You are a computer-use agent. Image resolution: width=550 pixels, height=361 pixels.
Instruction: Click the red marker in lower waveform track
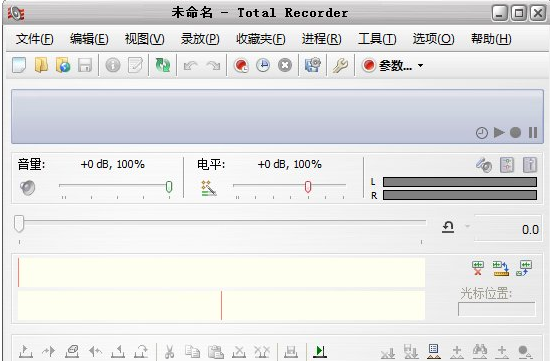coord(221,305)
